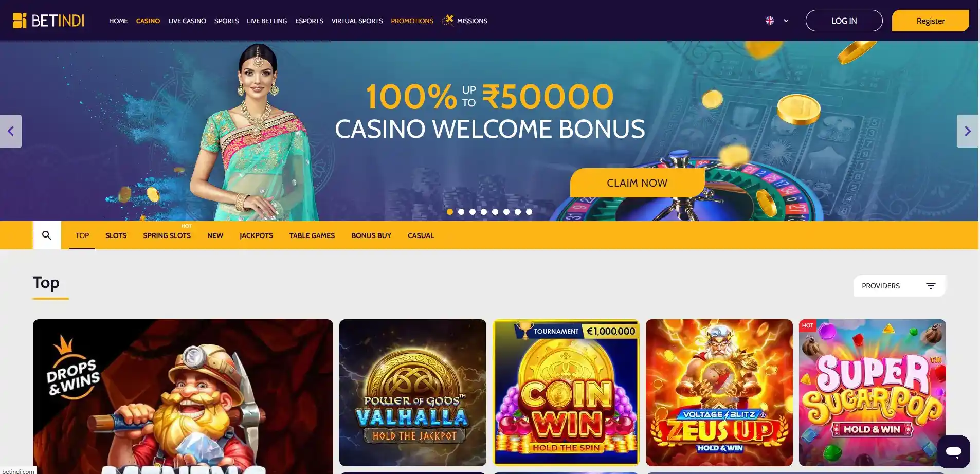Switch to the Spring Slots tab
Image resolution: width=980 pixels, height=474 pixels.
pos(167,235)
